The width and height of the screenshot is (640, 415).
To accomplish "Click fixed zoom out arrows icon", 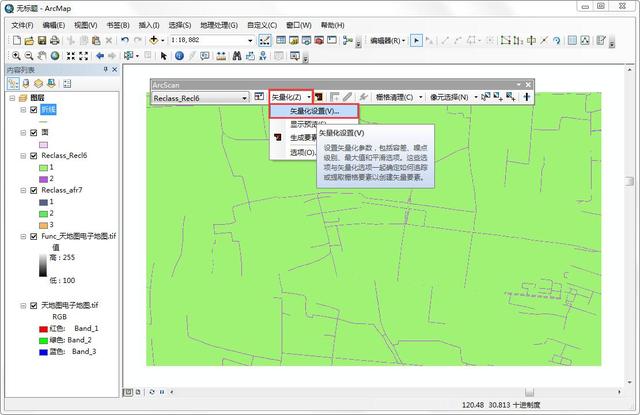I will coord(84,56).
